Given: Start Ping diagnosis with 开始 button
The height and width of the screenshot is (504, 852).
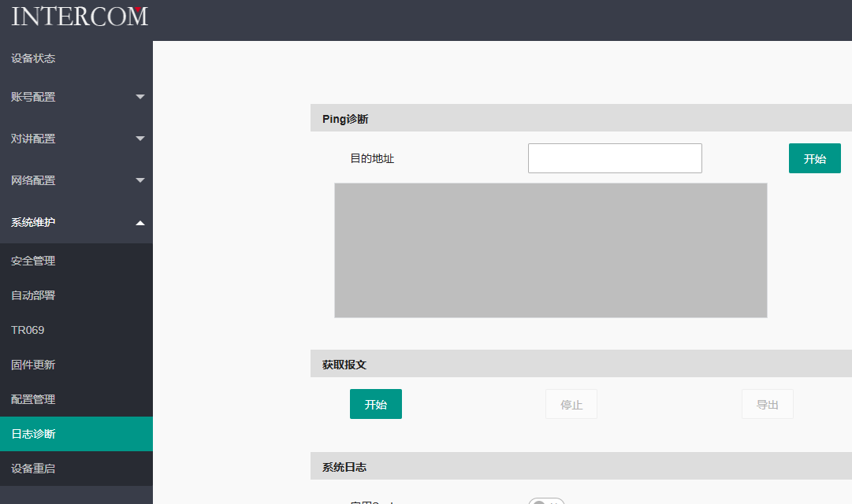Looking at the screenshot, I should pyautogui.click(x=814, y=158).
